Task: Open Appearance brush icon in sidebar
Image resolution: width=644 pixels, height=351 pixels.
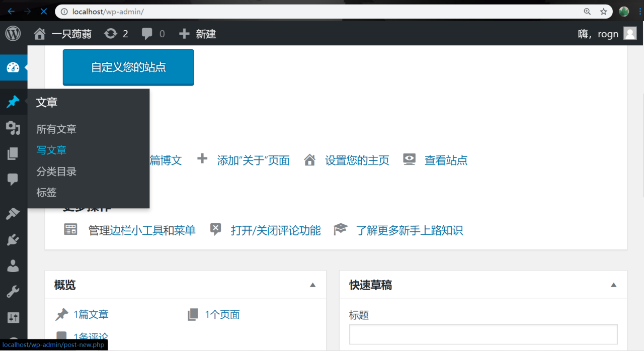Action: 13,214
